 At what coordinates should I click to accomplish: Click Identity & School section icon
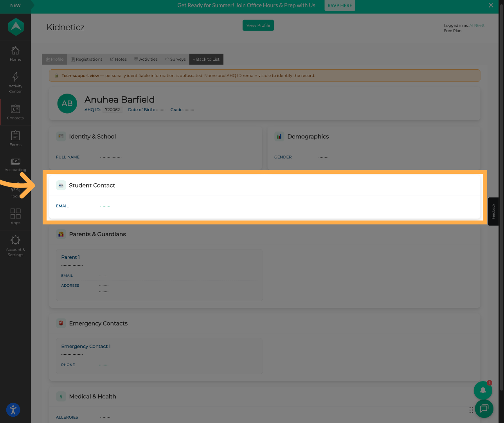tap(61, 137)
